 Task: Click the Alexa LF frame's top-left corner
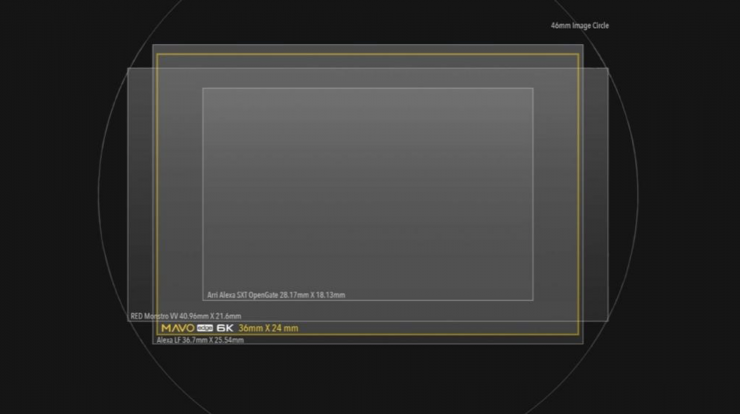click(x=153, y=45)
